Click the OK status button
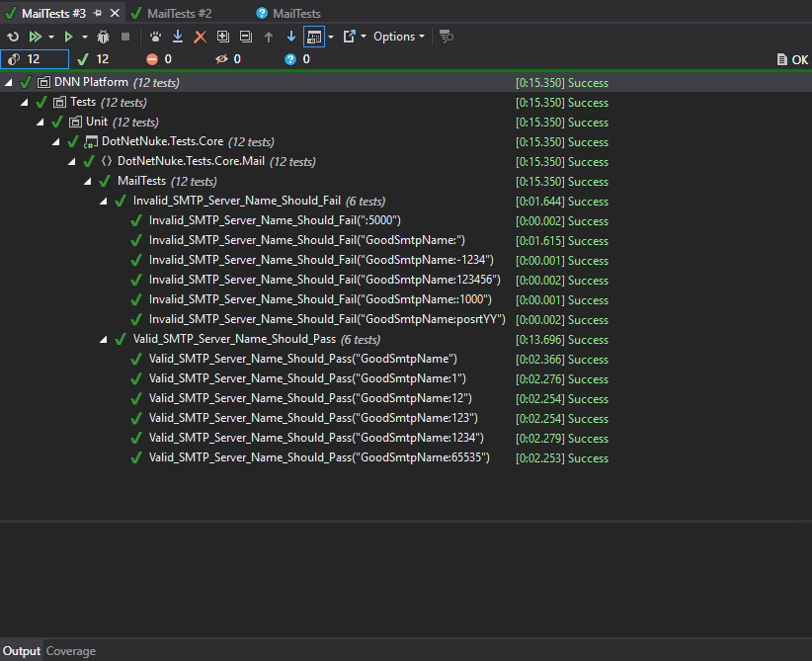Image resolution: width=812 pixels, height=661 pixels. (x=792, y=59)
